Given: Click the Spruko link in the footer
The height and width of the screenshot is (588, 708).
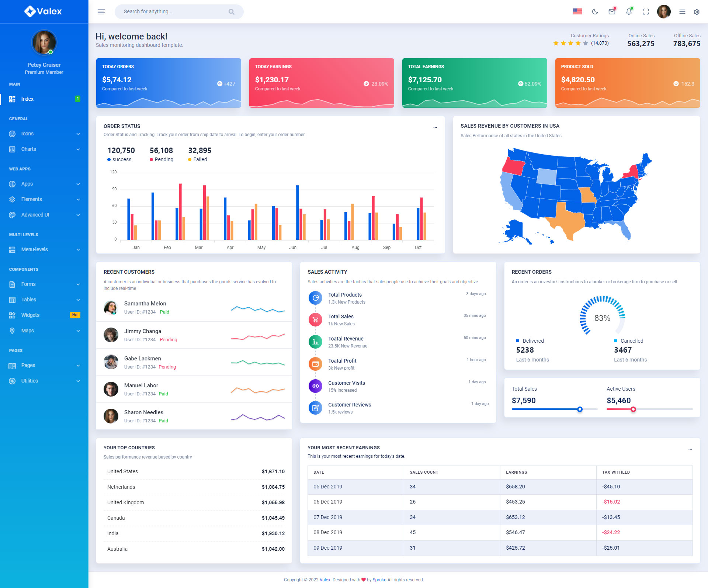Looking at the screenshot, I should tap(379, 580).
